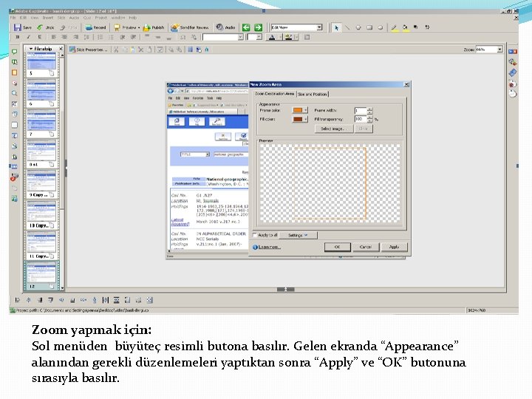Open the Edit menu
The width and height of the screenshot is (532, 399).
tap(23, 18)
